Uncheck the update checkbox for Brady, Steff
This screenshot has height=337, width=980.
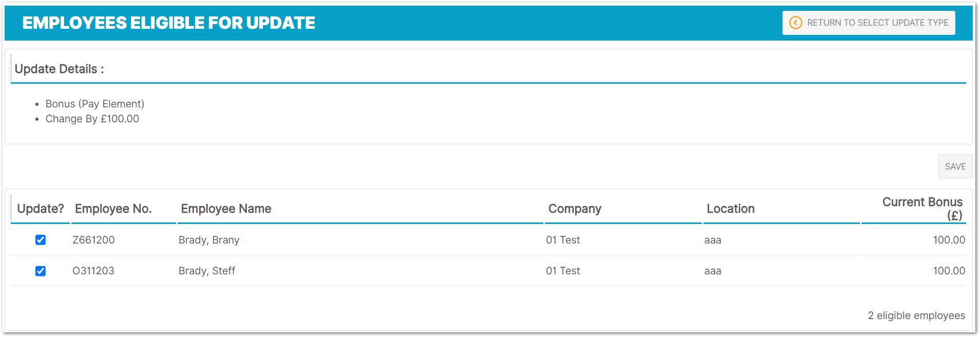coord(41,271)
